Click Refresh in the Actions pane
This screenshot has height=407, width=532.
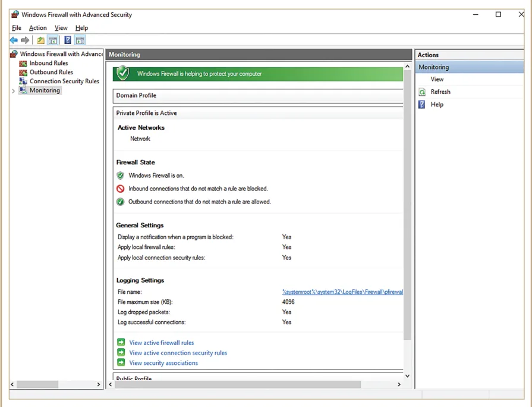pyautogui.click(x=440, y=92)
